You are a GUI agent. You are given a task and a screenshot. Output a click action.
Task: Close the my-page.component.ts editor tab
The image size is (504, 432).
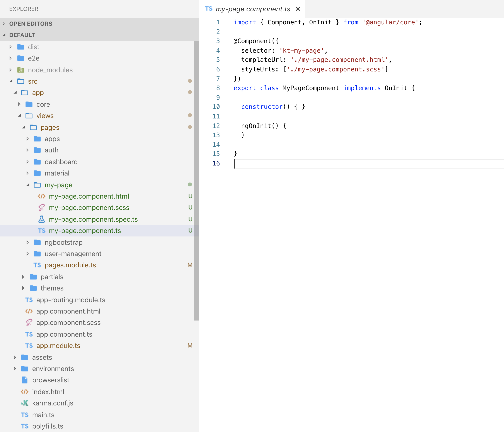pyautogui.click(x=298, y=9)
